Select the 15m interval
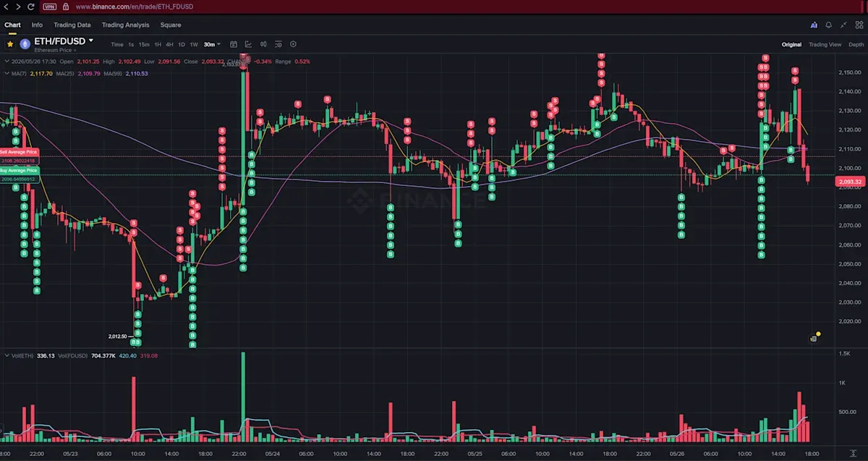868x461 pixels. [x=144, y=44]
